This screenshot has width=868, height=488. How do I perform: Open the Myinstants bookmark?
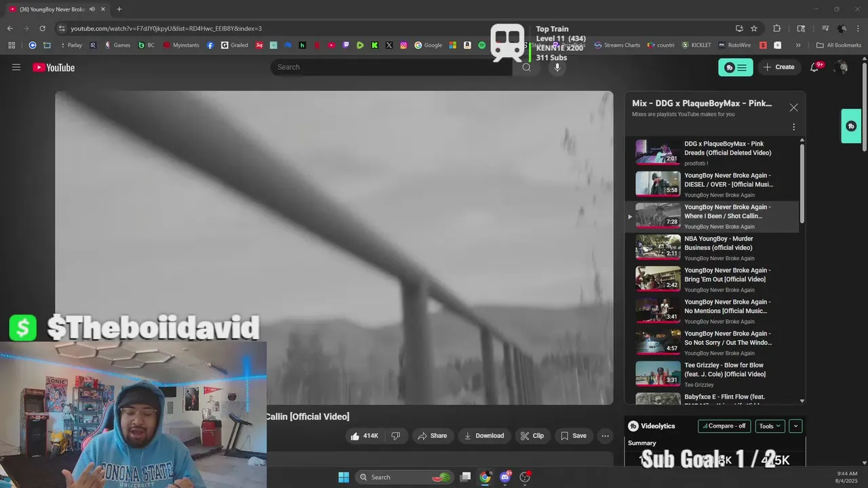click(x=181, y=45)
